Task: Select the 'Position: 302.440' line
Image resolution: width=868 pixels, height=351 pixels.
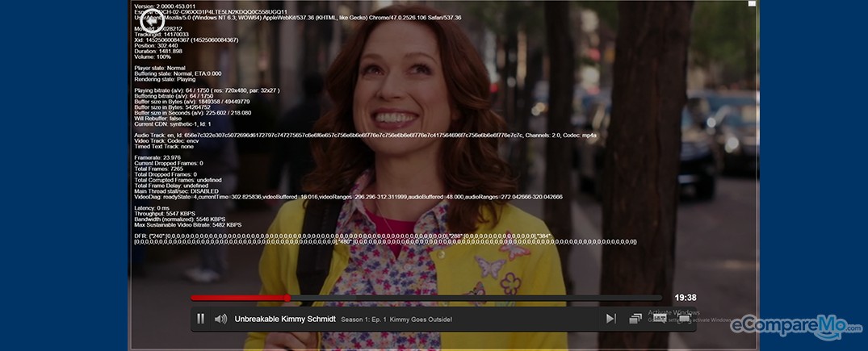Action: coord(156,45)
